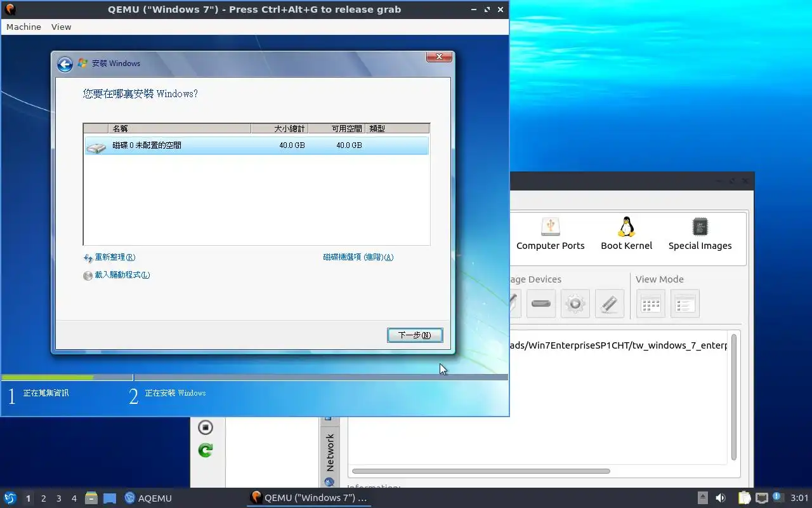This screenshot has height=508, width=812.
Task: Click the Win7EnterpriseSP1CHT path entry in AQEMU
Action: [x=619, y=345]
